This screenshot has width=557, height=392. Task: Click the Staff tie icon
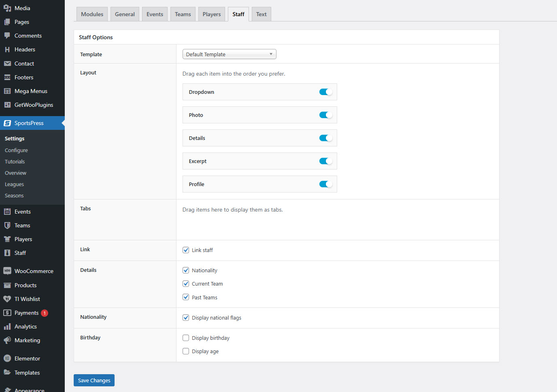(7, 253)
